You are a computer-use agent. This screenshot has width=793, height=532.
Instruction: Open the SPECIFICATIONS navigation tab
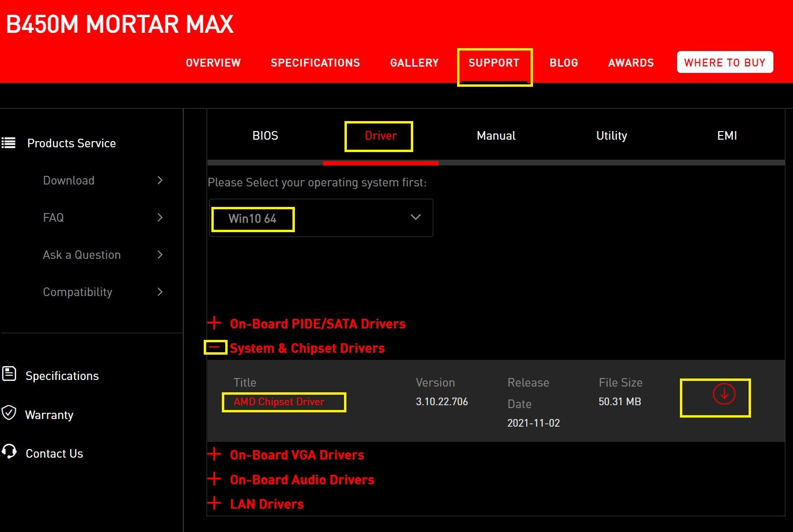[x=315, y=63]
